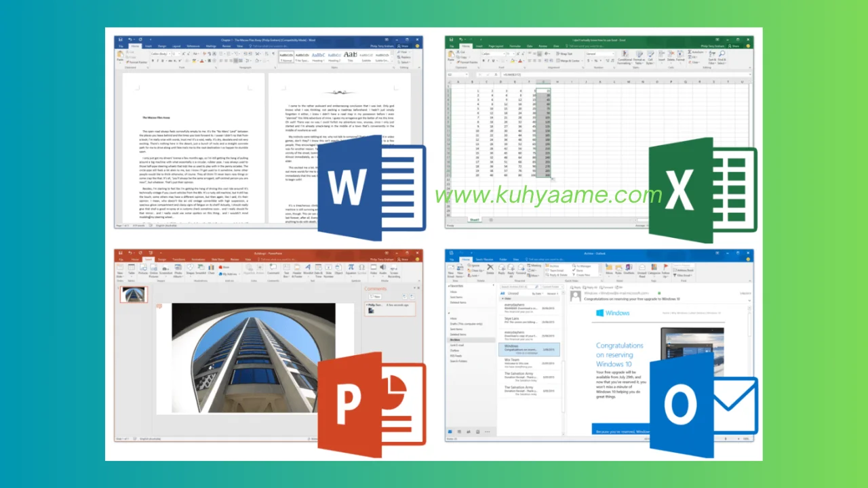This screenshot has width=868, height=488.
Task: Pick the fill color bucket in Excel
Action: pos(512,61)
